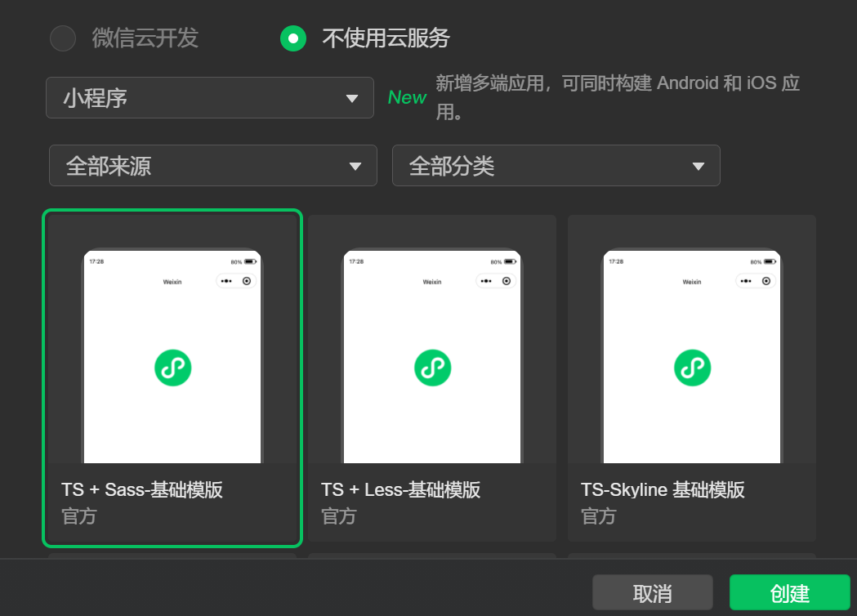The height and width of the screenshot is (616, 857).
Task: Choose the TS + Less-基础模版 preview thumbnail
Action: click(x=432, y=356)
